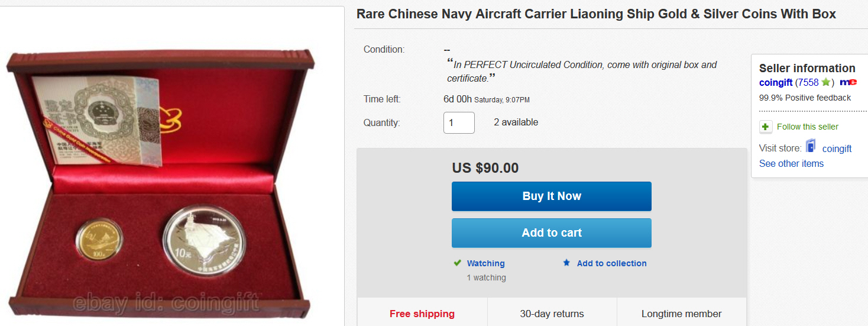Click the green Watching checkmark icon
Viewport: 868px width, 326px height.
pyautogui.click(x=457, y=263)
